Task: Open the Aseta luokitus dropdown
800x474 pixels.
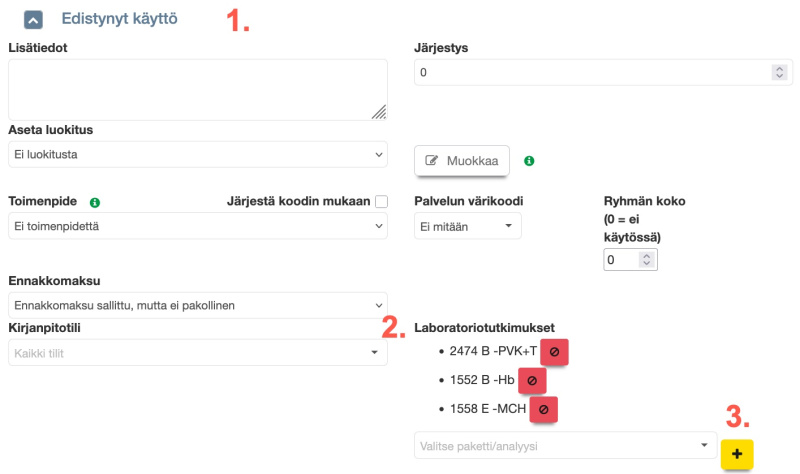Action: pyautogui.click(x=197, y=155)
